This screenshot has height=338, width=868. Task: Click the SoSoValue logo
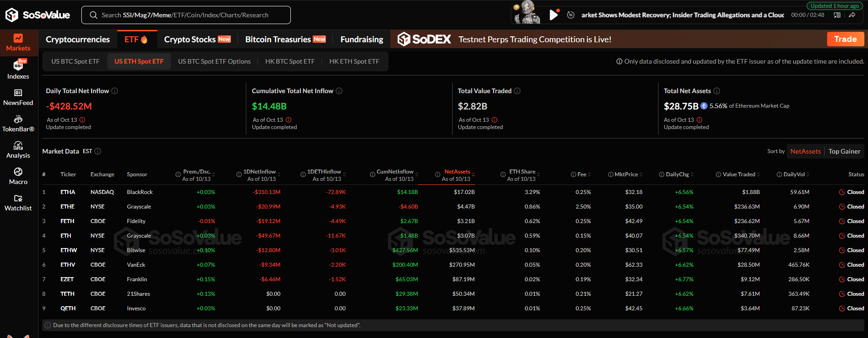click(x=38, y=15)
